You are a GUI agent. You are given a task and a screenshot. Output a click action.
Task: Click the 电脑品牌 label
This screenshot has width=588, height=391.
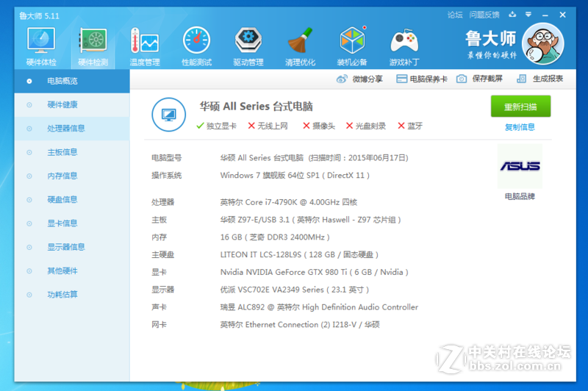pos(520,196)
